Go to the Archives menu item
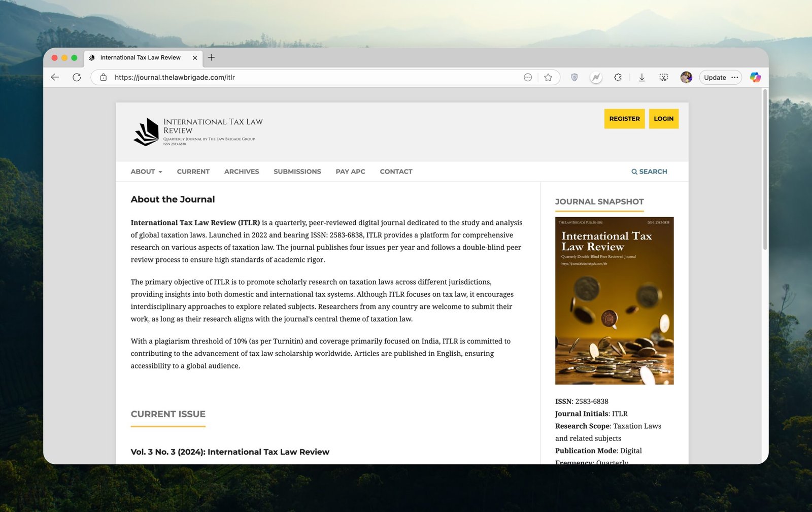 (x=242, y=172)
